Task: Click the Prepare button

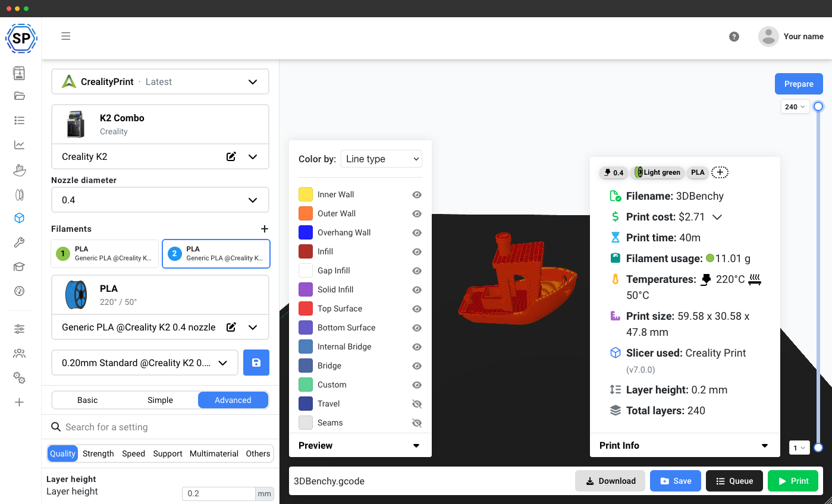Action: point(799,84)
